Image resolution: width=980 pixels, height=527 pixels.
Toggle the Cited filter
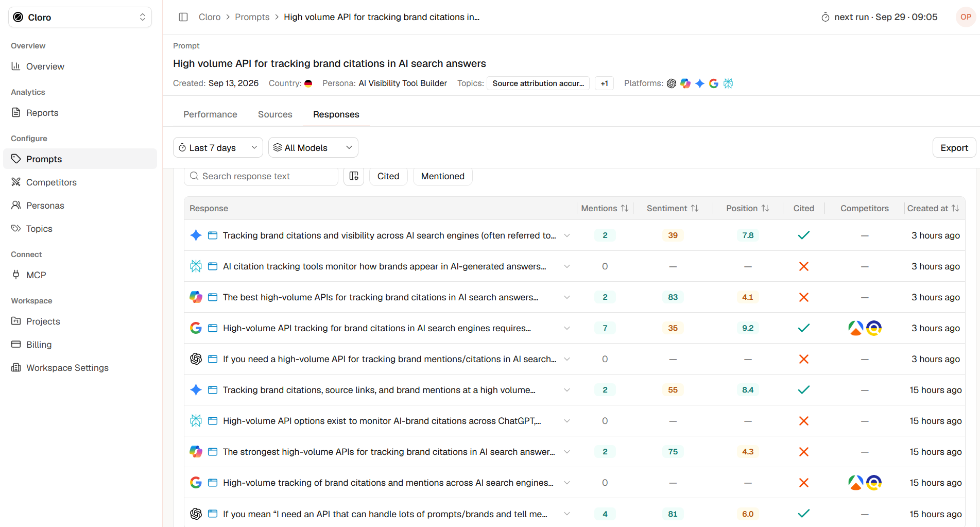click(x=388, y=176)
